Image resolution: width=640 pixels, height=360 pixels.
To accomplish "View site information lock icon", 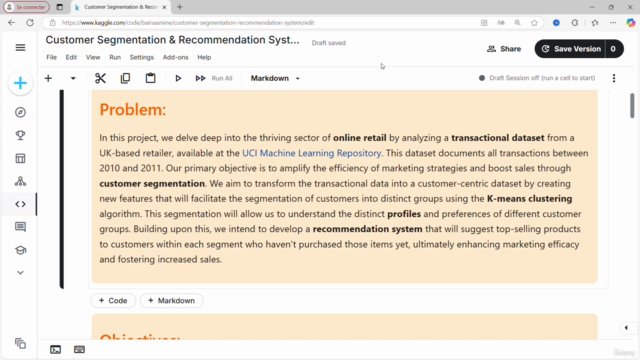I will coord(53,23).
